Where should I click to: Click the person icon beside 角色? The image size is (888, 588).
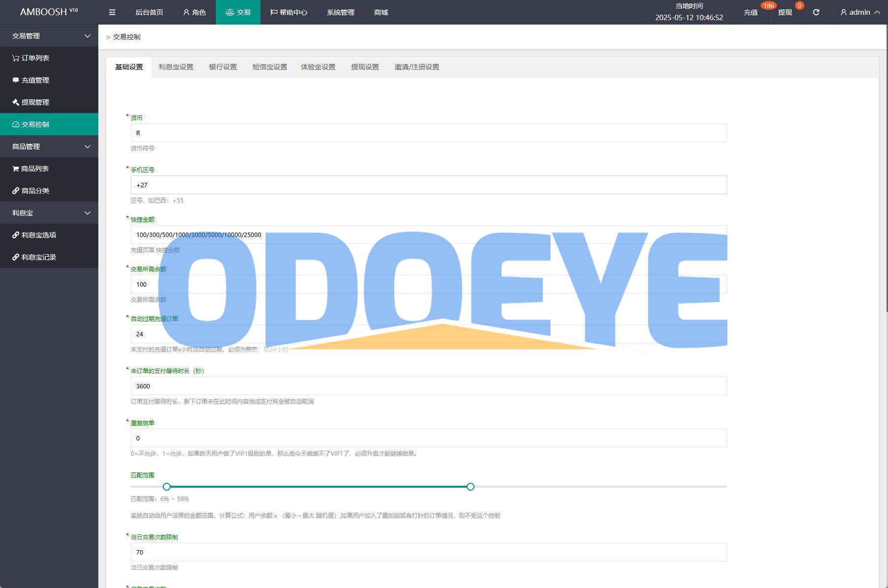[186, 12]
